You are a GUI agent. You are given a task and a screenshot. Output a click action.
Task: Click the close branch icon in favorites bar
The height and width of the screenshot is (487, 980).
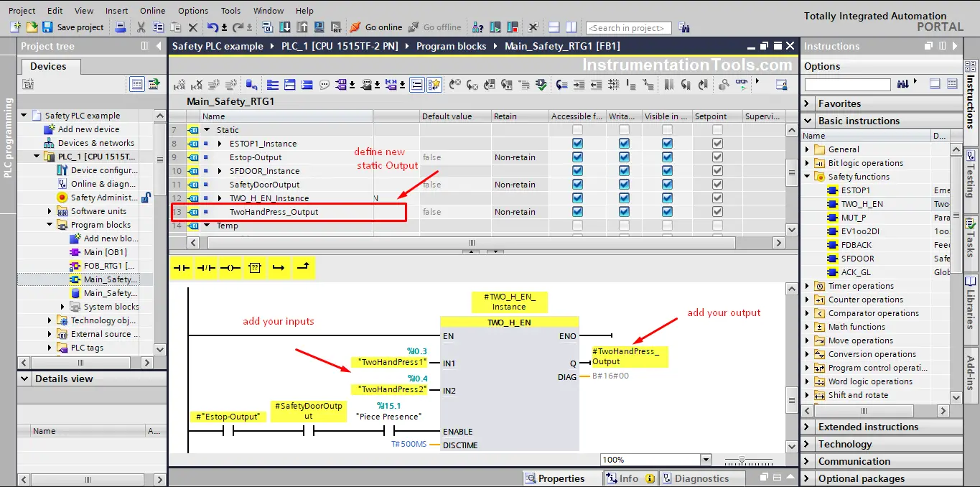pos(303,268)
